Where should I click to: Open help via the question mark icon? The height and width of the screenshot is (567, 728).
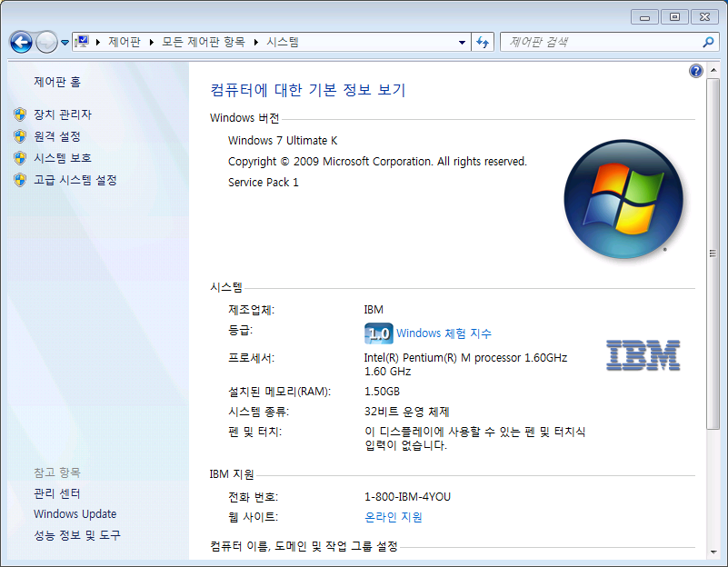[x=695, y=70]
